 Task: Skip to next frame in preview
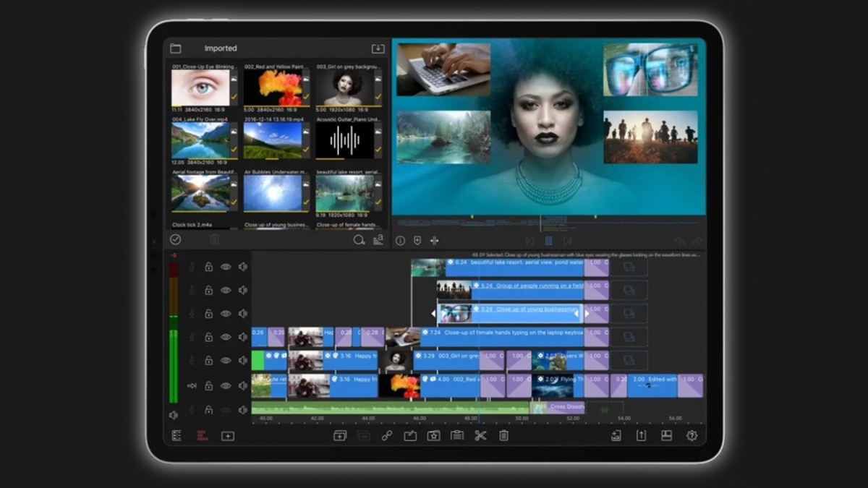coord(569,241)
